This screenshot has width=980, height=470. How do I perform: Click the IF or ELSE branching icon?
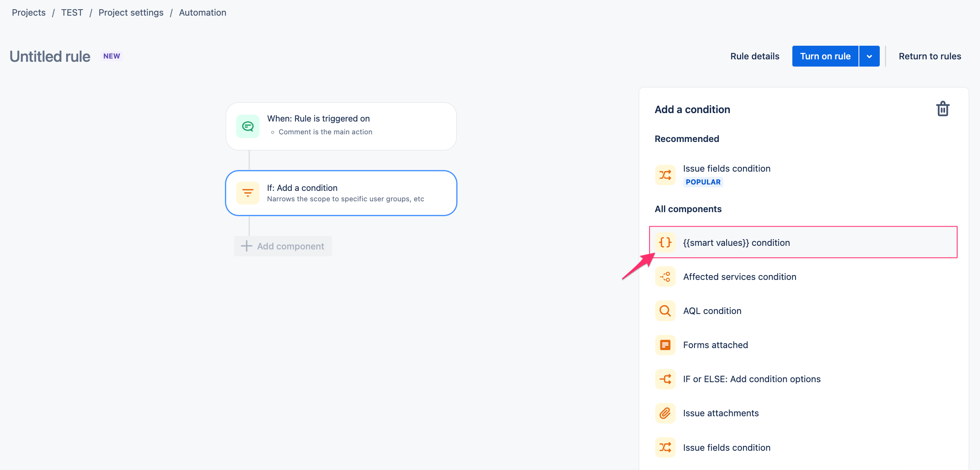[665, 379]
